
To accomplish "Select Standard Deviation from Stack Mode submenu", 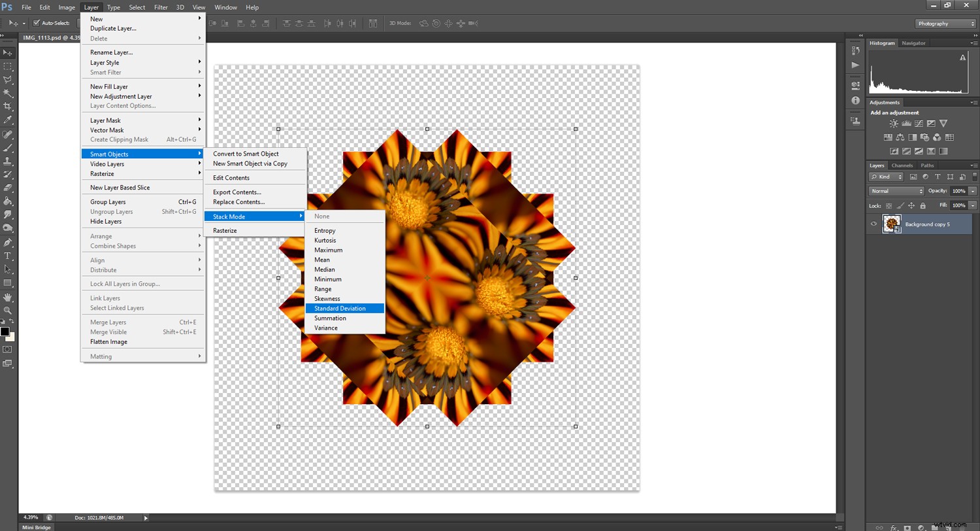I will click(340, 308).
